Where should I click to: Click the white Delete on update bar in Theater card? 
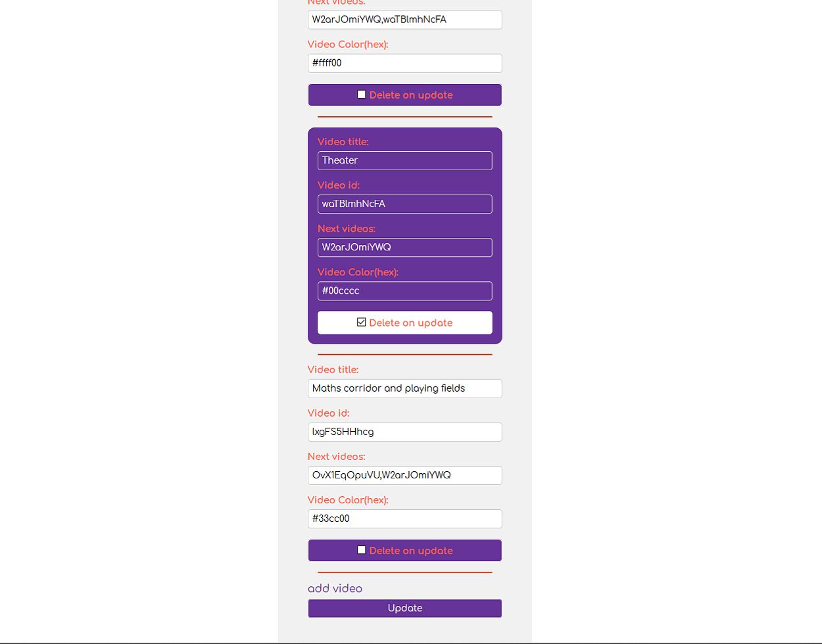(x=405, y=323)
